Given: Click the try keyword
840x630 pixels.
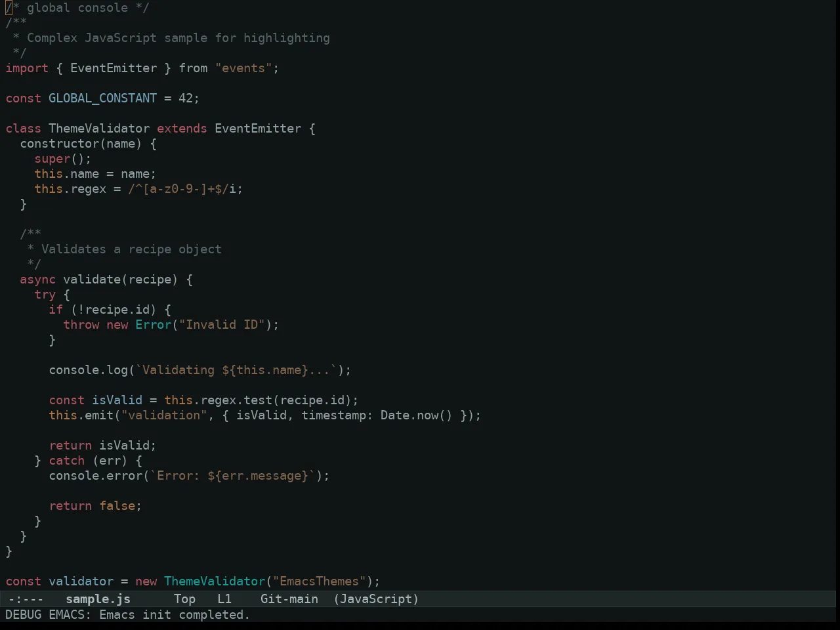Looking at the screenshot, I should [x=45, y=295].
